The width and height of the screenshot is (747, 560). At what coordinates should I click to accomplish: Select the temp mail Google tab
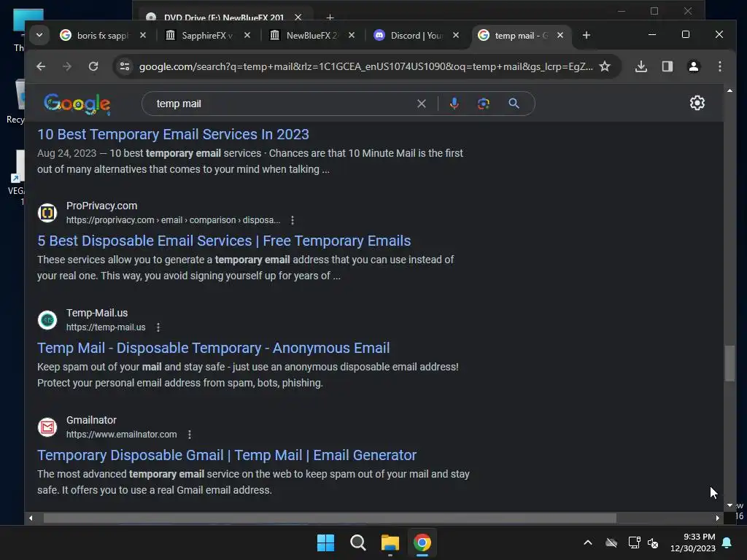click(x=519, y=35)
